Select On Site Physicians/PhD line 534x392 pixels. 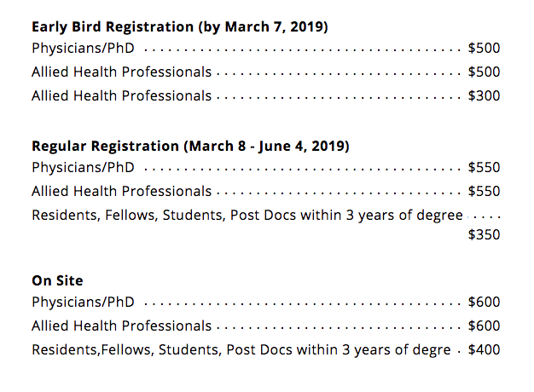[87, 303]
